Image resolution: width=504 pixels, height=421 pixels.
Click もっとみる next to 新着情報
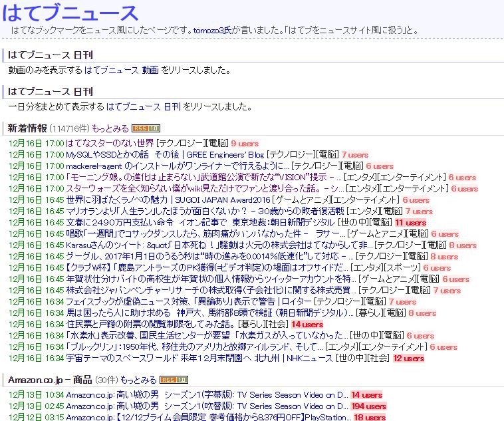(x=110, y=128)
